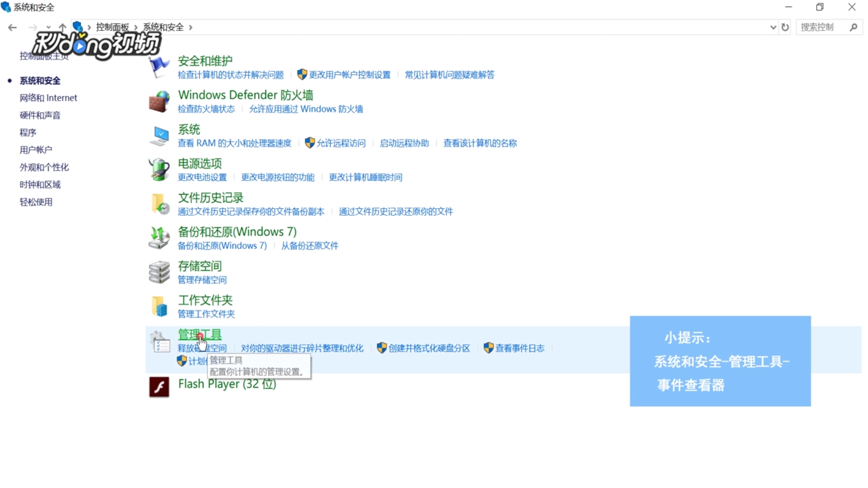Click 通过文件历史记录还原你的文件 link

(396, 212)
